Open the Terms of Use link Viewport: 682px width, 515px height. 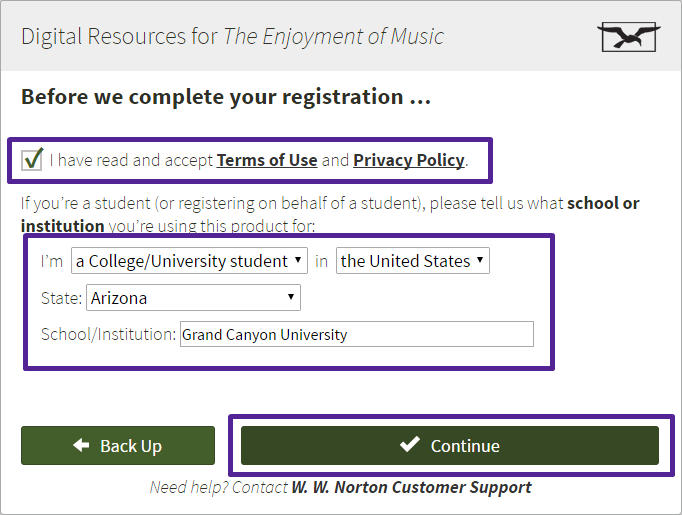pos(267,160)
